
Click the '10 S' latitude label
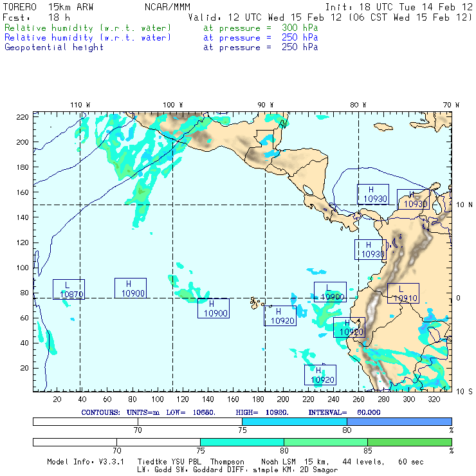[x=464, y=392]
